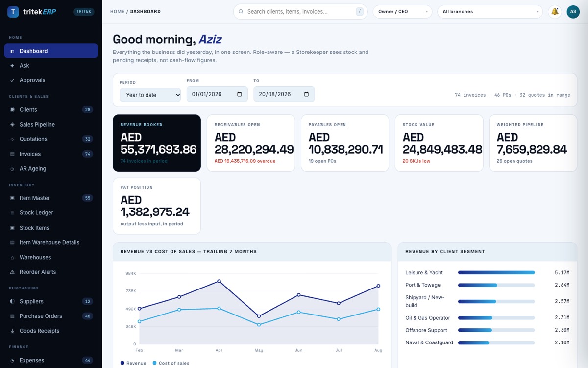Viewport: 588px width, 368px height.
Task: Open the From date calendar picker
Action: [240, 94]
